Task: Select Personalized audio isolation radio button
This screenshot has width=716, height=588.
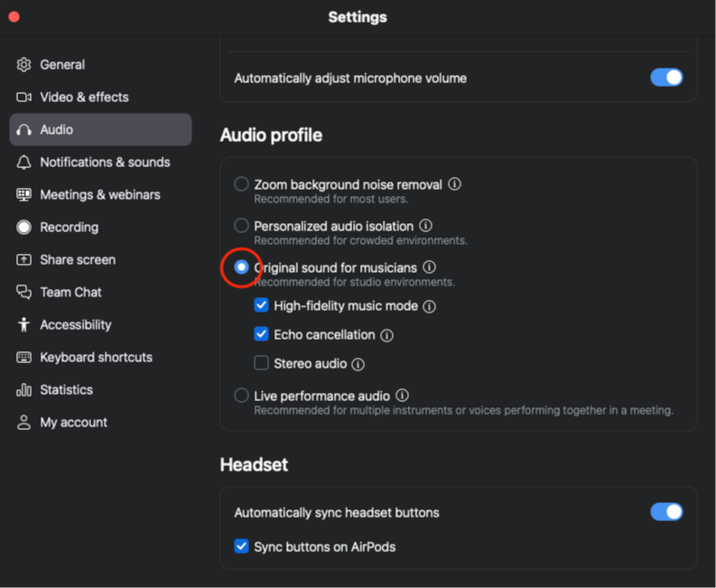Action: click(241, 226)
